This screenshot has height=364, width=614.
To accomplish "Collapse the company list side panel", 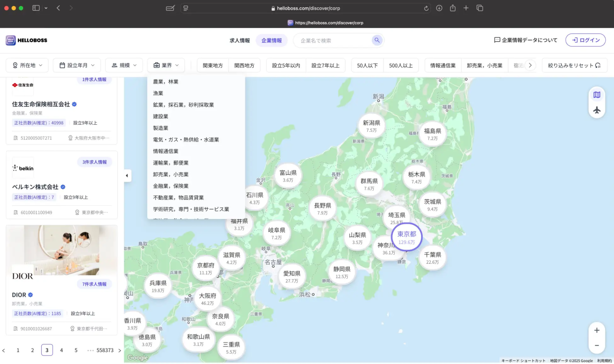I will pyautogui.click(x=127, y=175).
